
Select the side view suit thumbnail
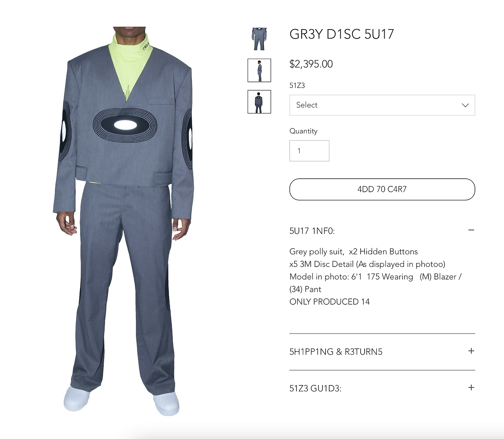tap(259, 70)
